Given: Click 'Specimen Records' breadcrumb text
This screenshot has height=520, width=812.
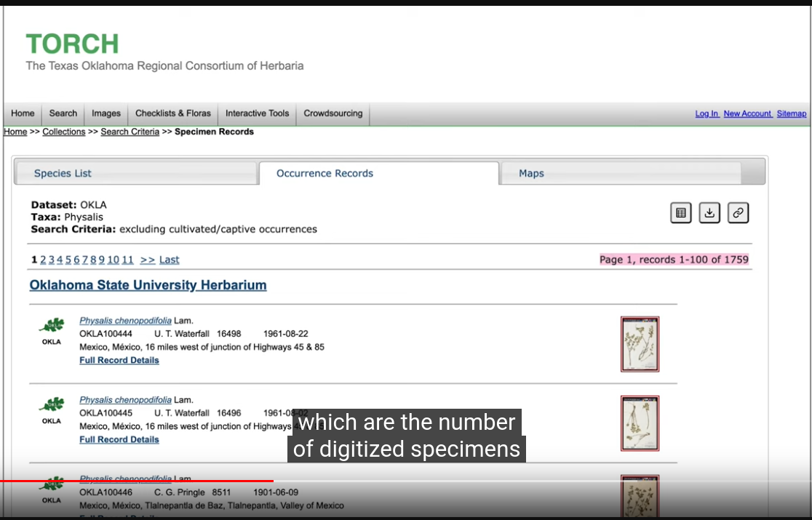Looking at the screenshot, I should pos(215,132).
